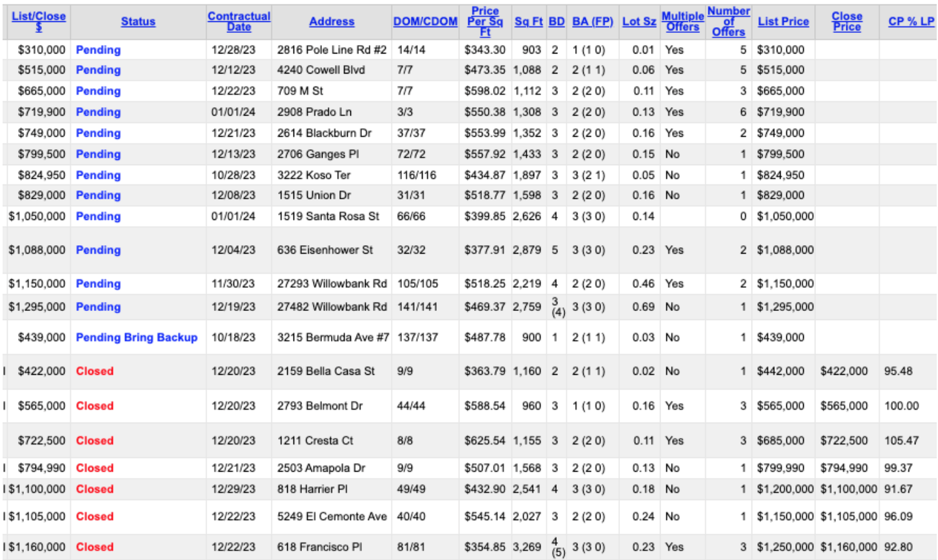
Task: Click DOM/CDOM value 141/141
Action: (417, 306)
